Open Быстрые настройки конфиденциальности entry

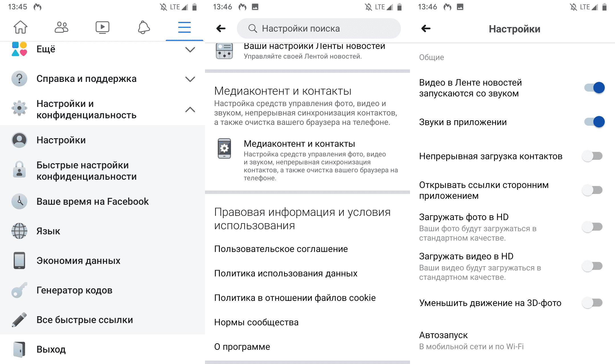(x=102, y=171)
